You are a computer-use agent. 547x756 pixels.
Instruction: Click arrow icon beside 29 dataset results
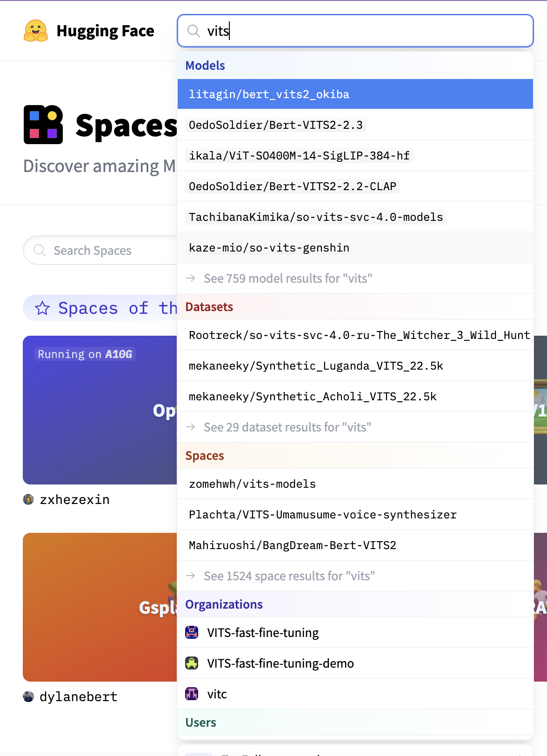(191, 427)
